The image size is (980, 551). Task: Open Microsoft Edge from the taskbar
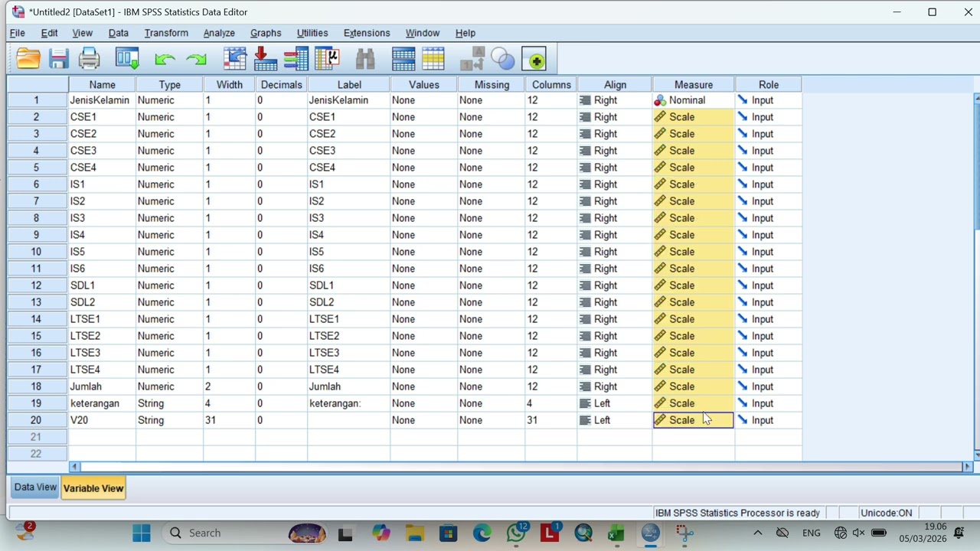pyautogui.click(x=482, y=533)
